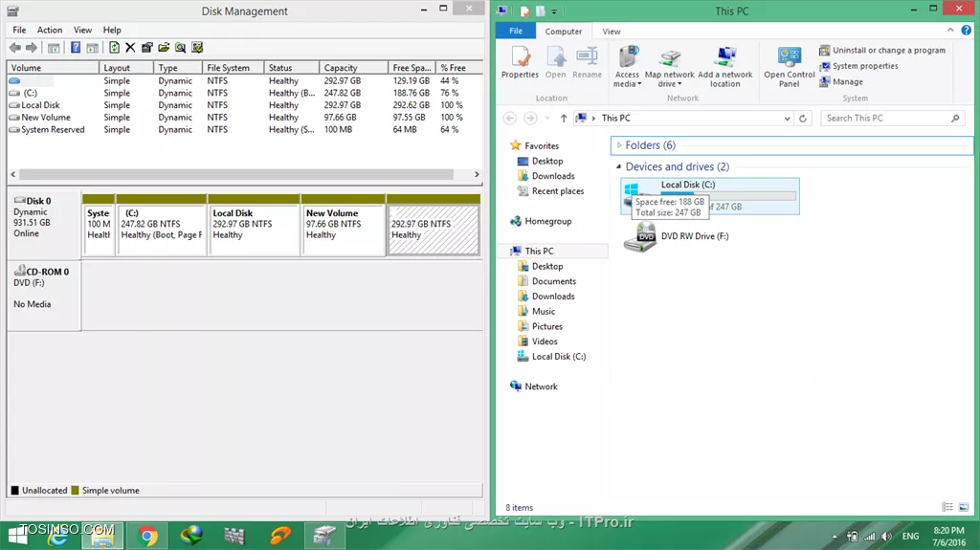Sort by the Capacity column header
980x550 pixels.
352,68
